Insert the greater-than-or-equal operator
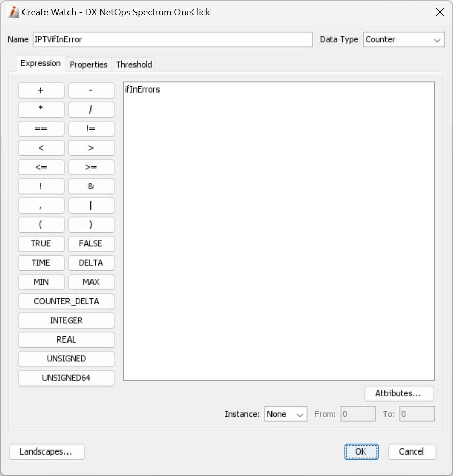453x476 pixels. coord(91,167)
